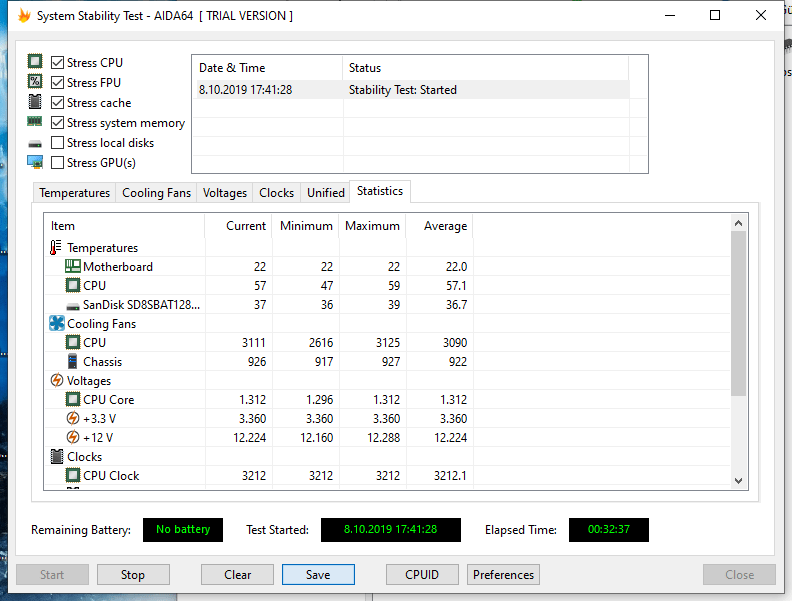Click the +3.3 V lightning icon

[x=73, y=418]
